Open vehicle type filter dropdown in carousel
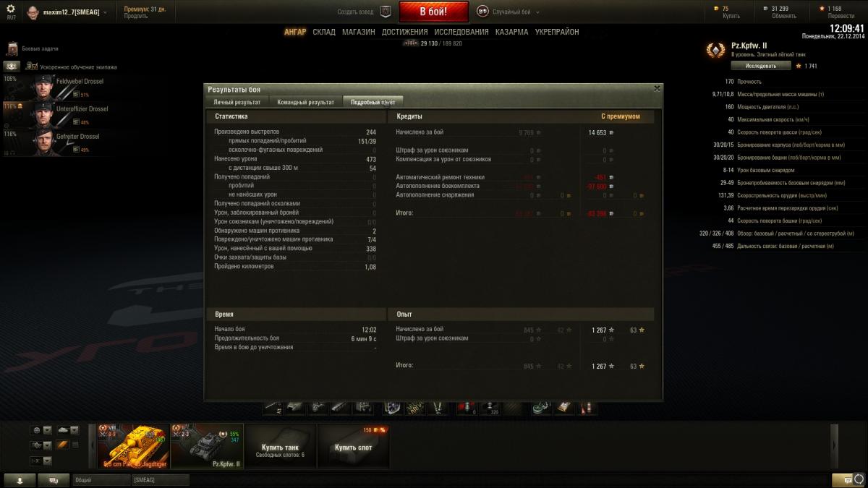The height and width of the screenshot is (488, 868). (x=68, y=429)
